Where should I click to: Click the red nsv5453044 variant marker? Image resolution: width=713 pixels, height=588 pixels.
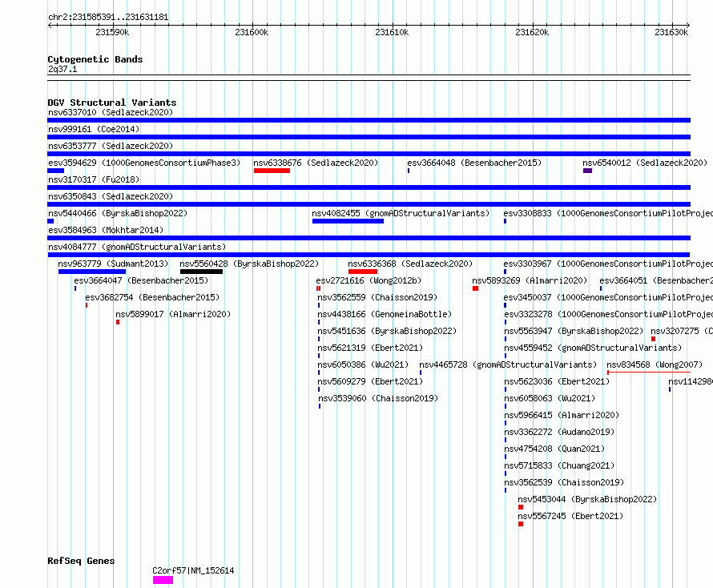coord(521,507)
